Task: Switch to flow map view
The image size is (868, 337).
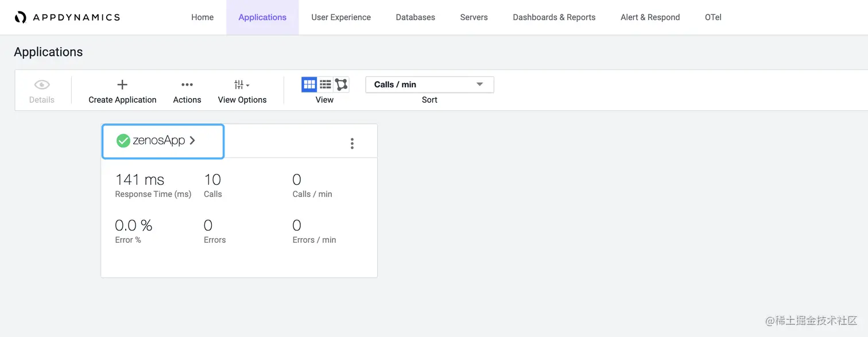Action: [x=342, y=84]
